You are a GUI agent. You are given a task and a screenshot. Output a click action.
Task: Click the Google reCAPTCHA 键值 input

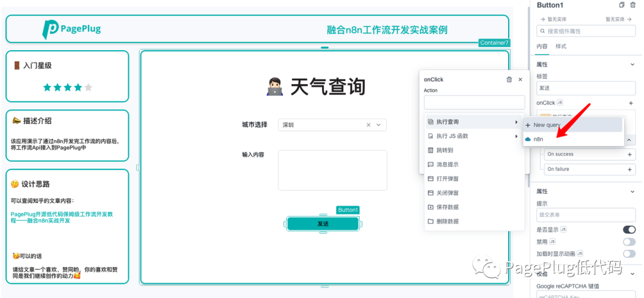coord(586,294)
